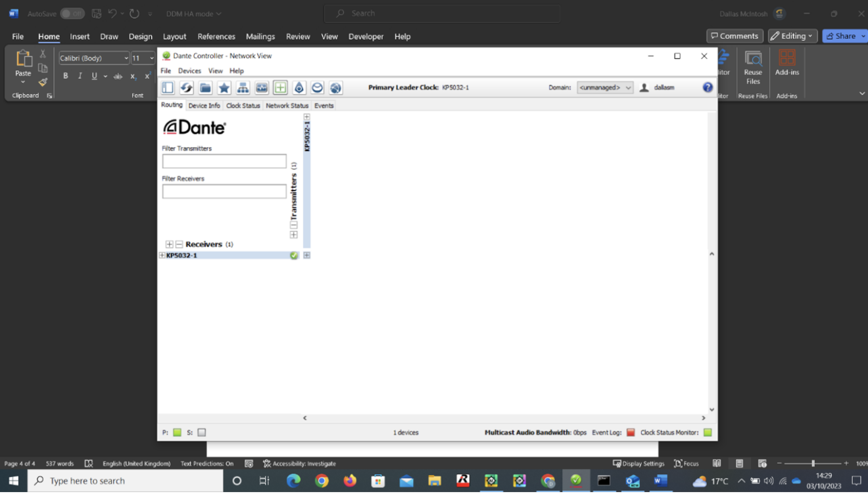This screenshot has height=494, width=868.
Task: Select the network topology toolbar icon
Action: click(x=243, y=87)
